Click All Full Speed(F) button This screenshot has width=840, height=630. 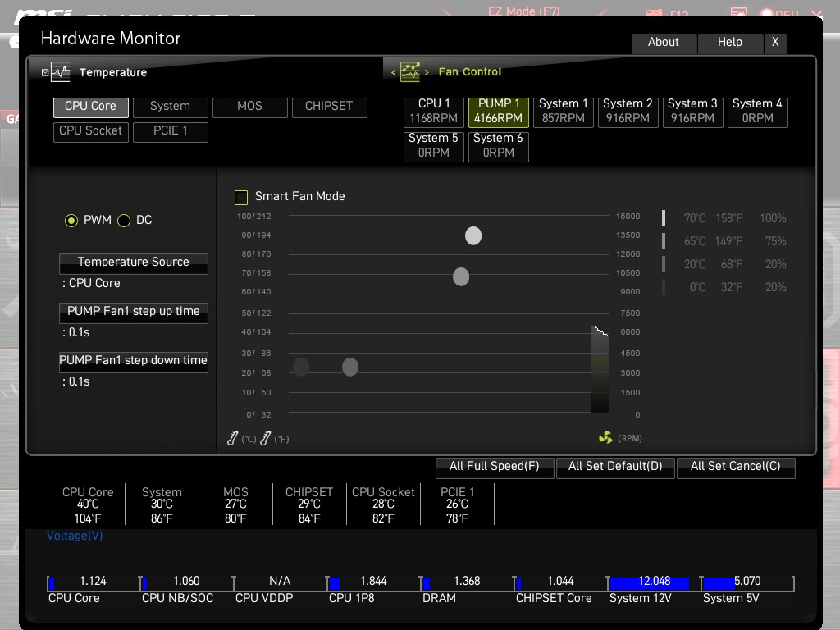pos(495,467)
